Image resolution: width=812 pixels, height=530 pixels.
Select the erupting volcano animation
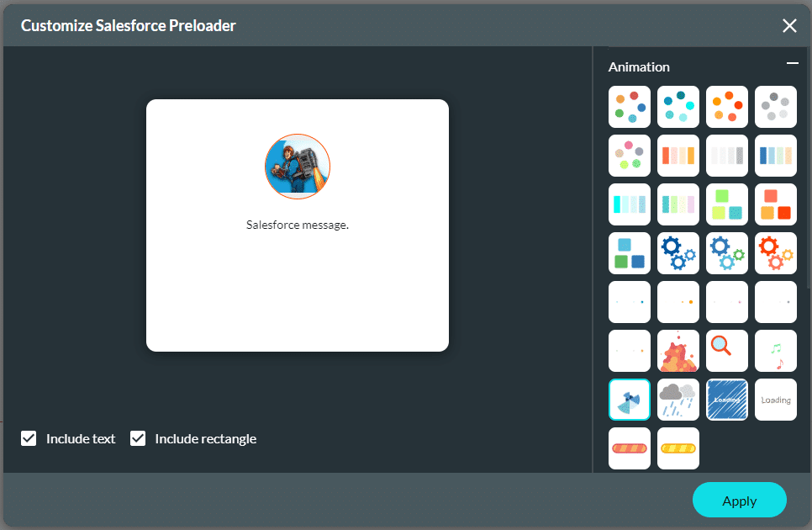point(678,350)
